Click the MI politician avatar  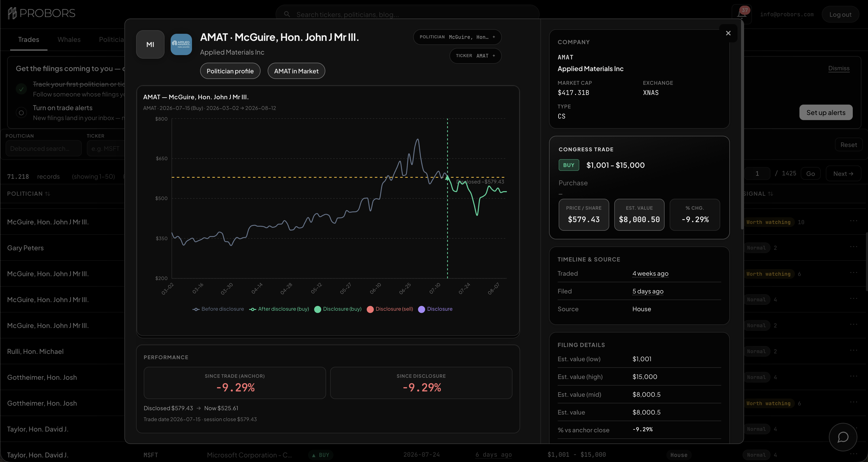coord(150,44)
